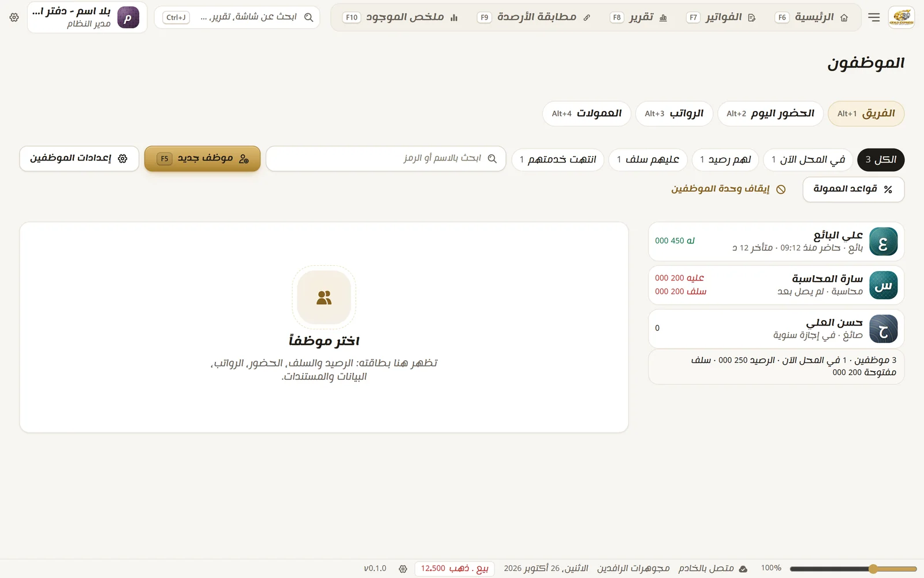Click the app logo at the top corner
Viewport: 924px width, 578px height.
(901, 17)
